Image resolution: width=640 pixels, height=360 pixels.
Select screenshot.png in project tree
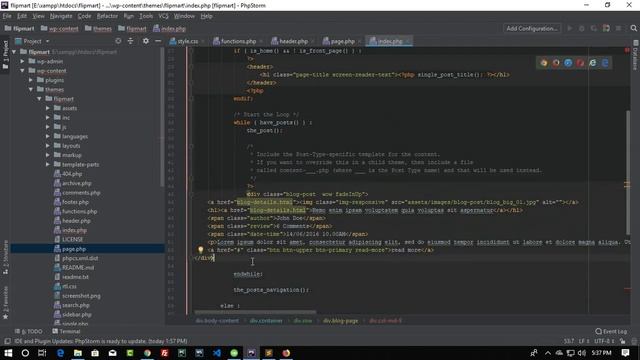tap(77, 296)
